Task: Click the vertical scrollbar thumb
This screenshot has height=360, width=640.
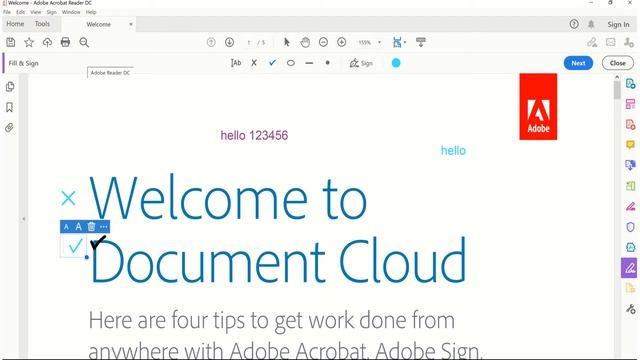Action: [617, 90]
